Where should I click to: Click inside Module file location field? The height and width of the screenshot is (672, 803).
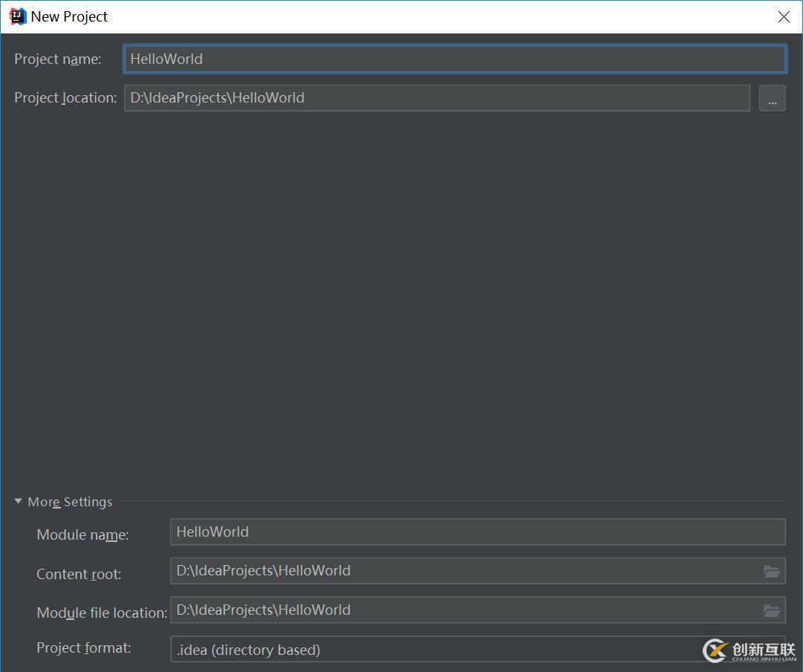point(461,610)
